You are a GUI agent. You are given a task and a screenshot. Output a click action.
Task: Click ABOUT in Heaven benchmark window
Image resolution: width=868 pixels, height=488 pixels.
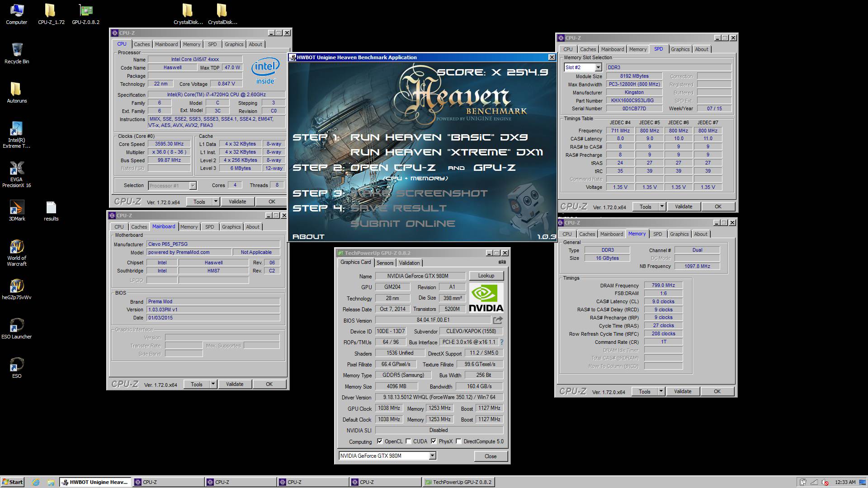point(308,236)
